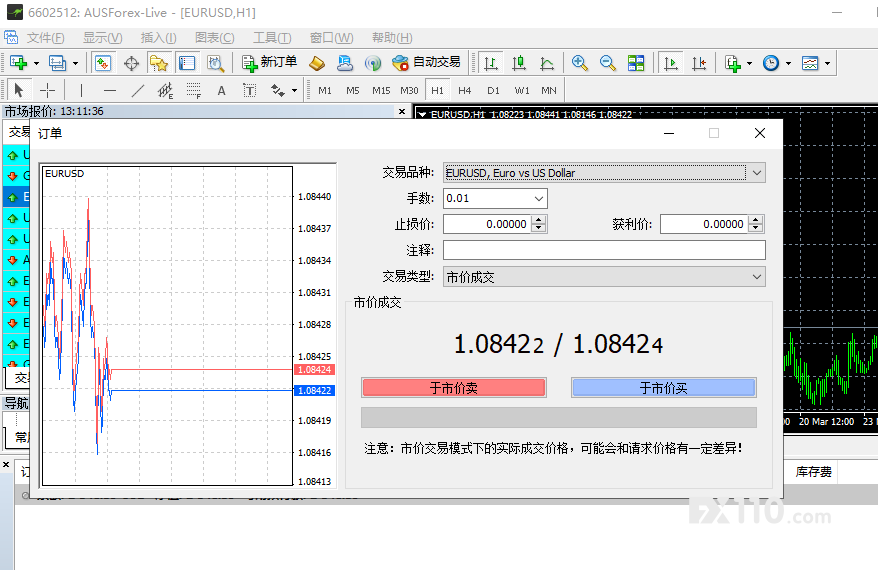
Task: Close the 市场报价 market watch panel
Action: (x=401, y=111)
